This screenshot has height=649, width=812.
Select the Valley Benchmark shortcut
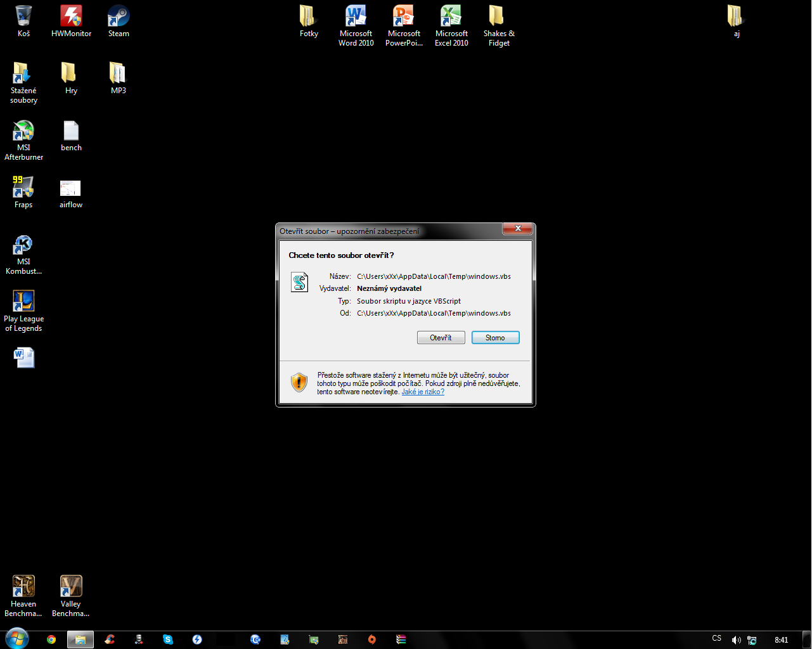(71, 596)
